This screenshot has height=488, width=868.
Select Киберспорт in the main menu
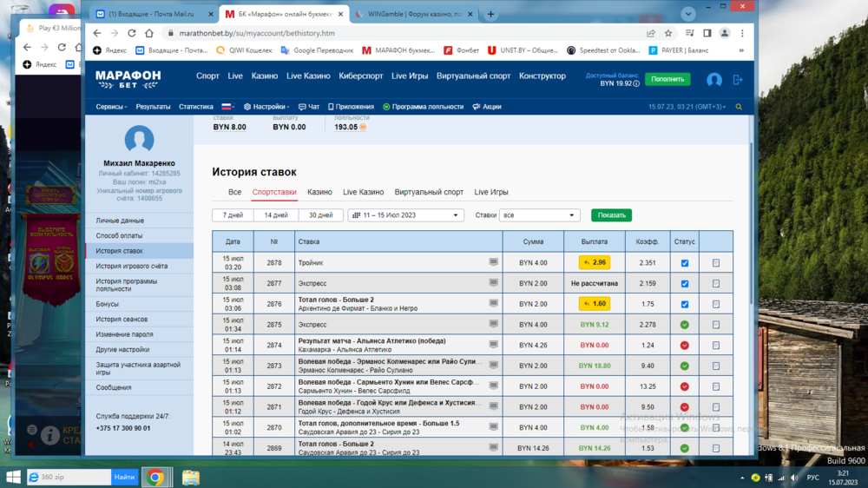coord(360,76)
